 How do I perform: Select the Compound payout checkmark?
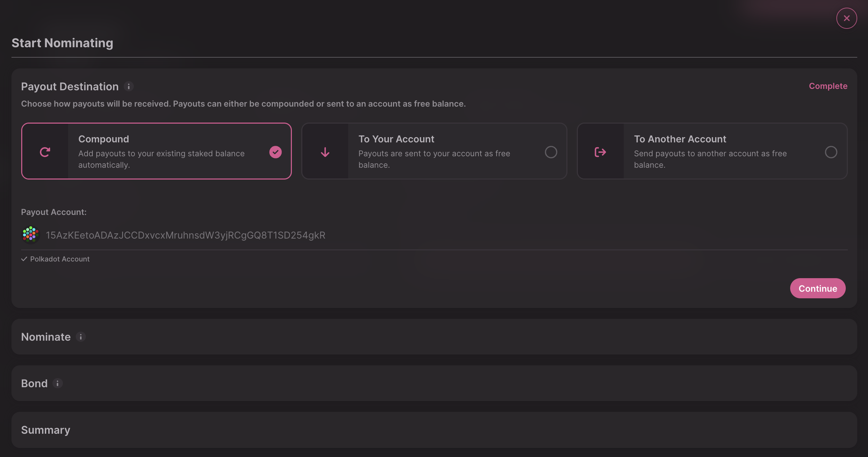[275, 152]
